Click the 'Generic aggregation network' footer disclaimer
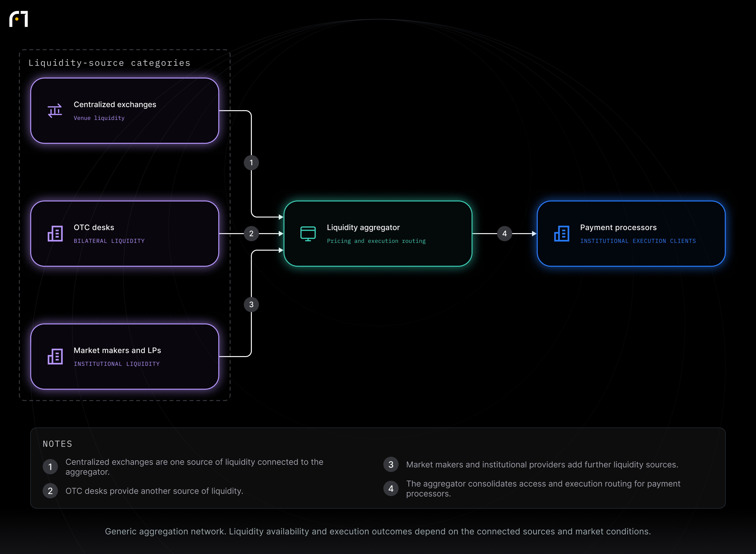 click(378, 532)
